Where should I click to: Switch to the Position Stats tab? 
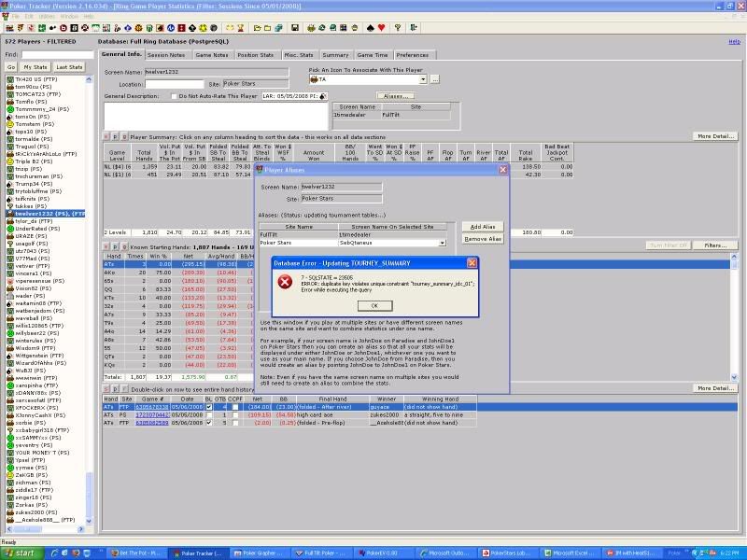tap(255, 55)
